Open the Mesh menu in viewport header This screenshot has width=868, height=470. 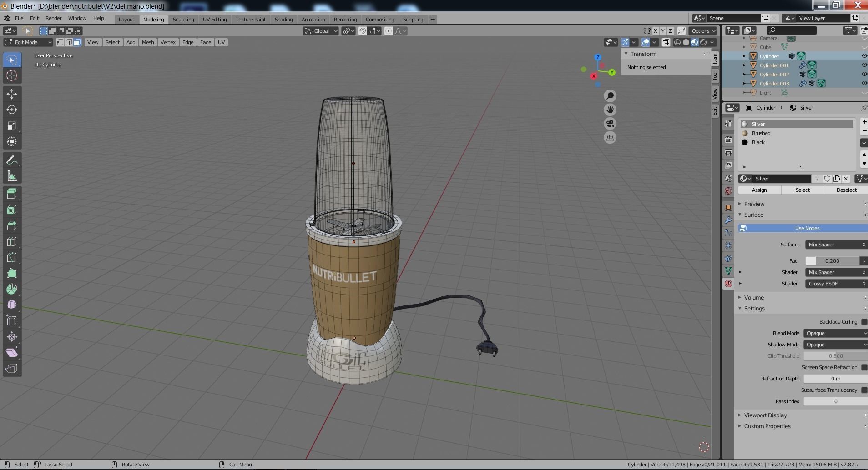[x=148, y=42]
